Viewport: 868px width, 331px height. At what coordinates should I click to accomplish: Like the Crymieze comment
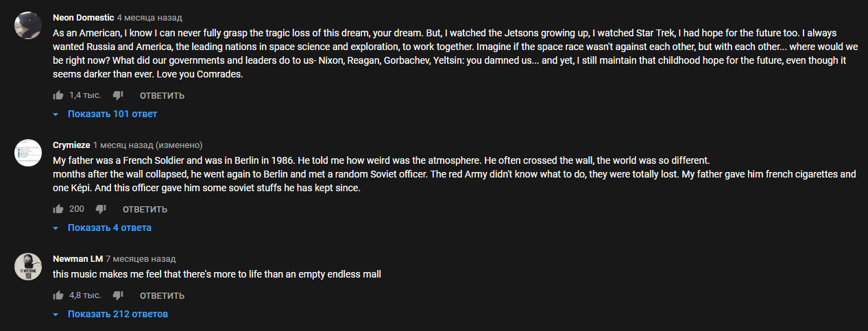(x=58, y=209)
